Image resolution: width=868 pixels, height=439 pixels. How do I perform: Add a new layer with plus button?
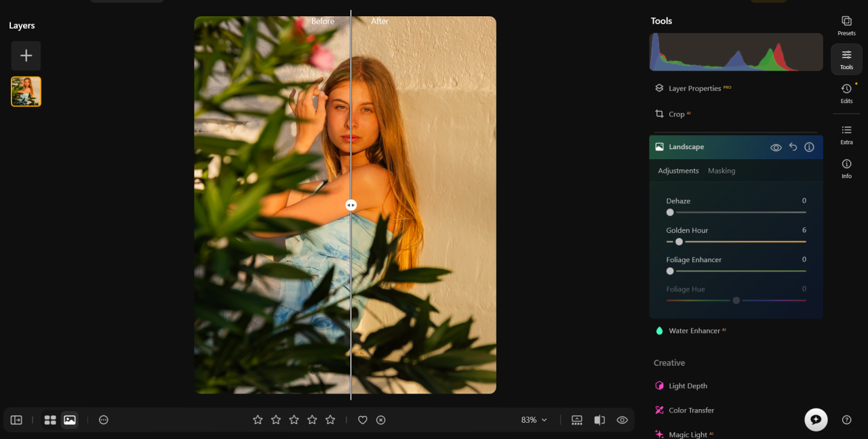coord(26,56)
